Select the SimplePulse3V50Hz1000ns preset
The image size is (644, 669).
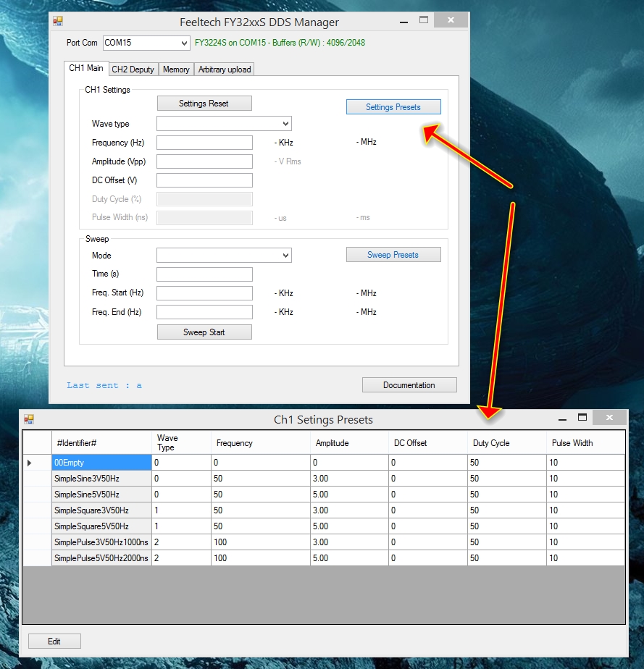coord(101,542)
